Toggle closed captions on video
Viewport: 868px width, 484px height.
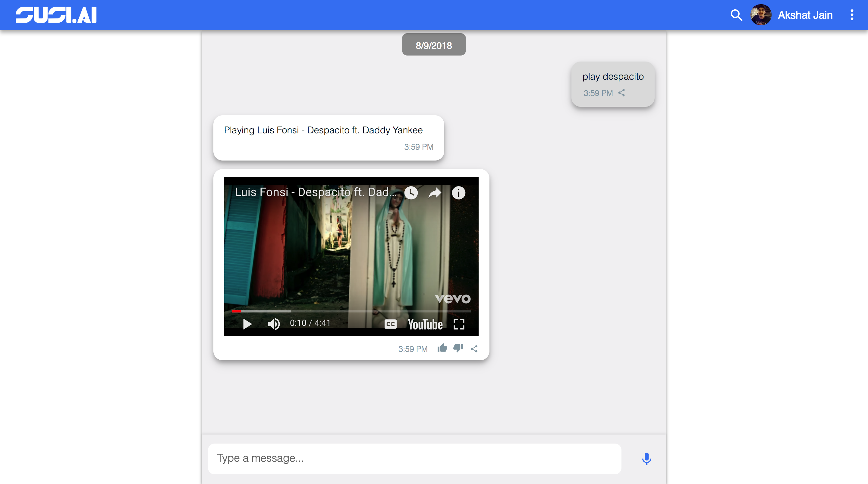click(x=390, y=324)
